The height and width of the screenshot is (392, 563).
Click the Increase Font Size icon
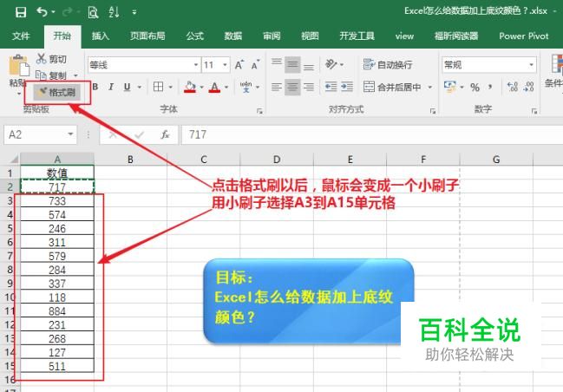click(239, 65)
